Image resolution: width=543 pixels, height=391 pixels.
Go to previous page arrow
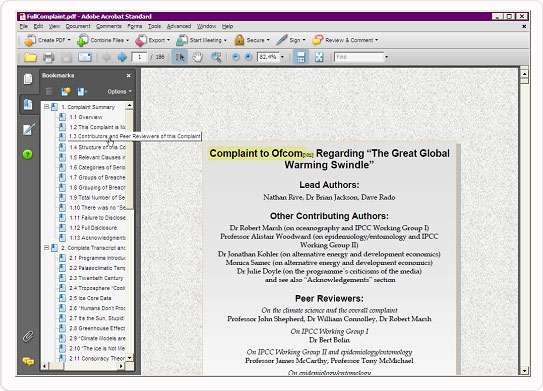click(x=106, y=57)
